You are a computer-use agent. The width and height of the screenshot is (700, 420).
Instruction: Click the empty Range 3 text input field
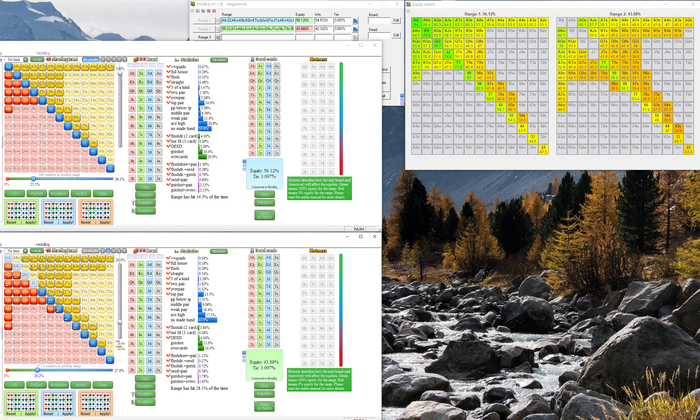(x=258, y=37)
